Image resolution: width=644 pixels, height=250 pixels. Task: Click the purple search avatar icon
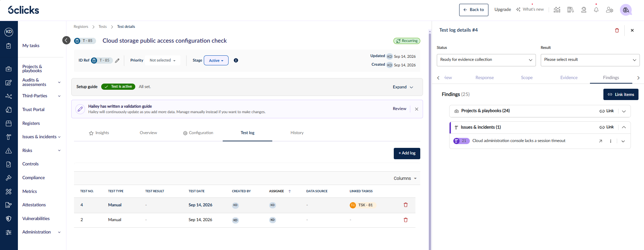click(626, 10)
